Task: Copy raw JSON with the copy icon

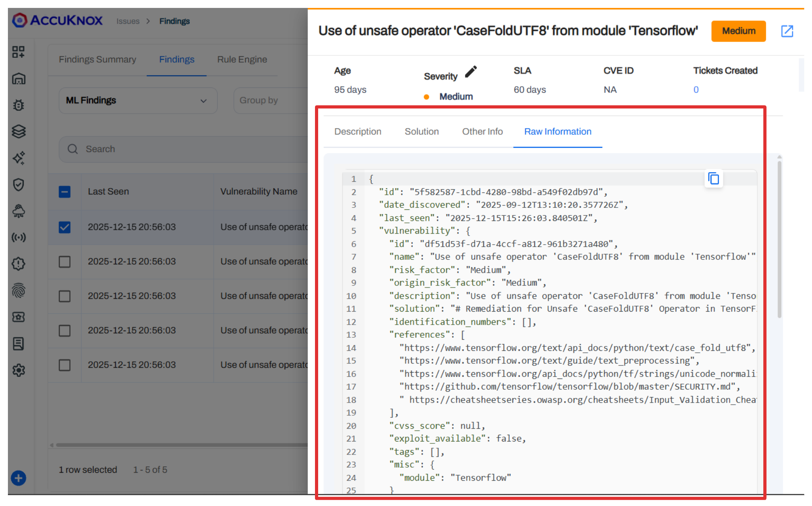Action: (713, 179)
